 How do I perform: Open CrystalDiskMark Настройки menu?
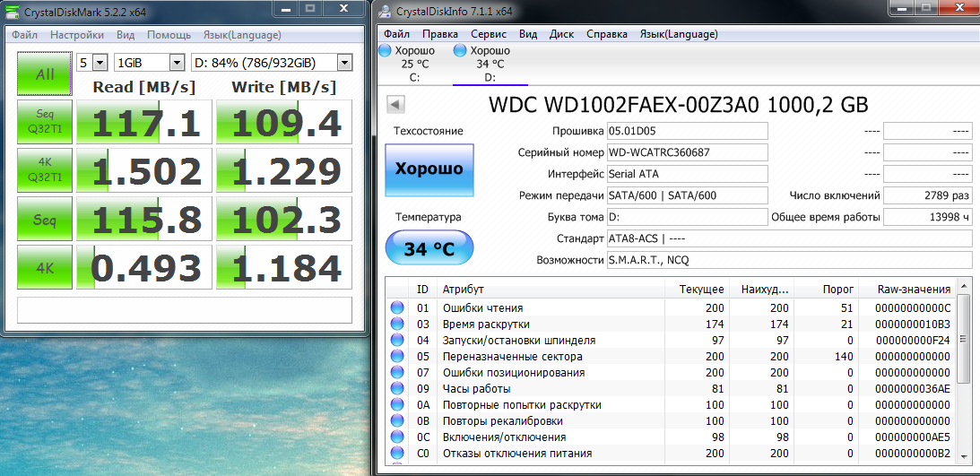click(77, 35)
